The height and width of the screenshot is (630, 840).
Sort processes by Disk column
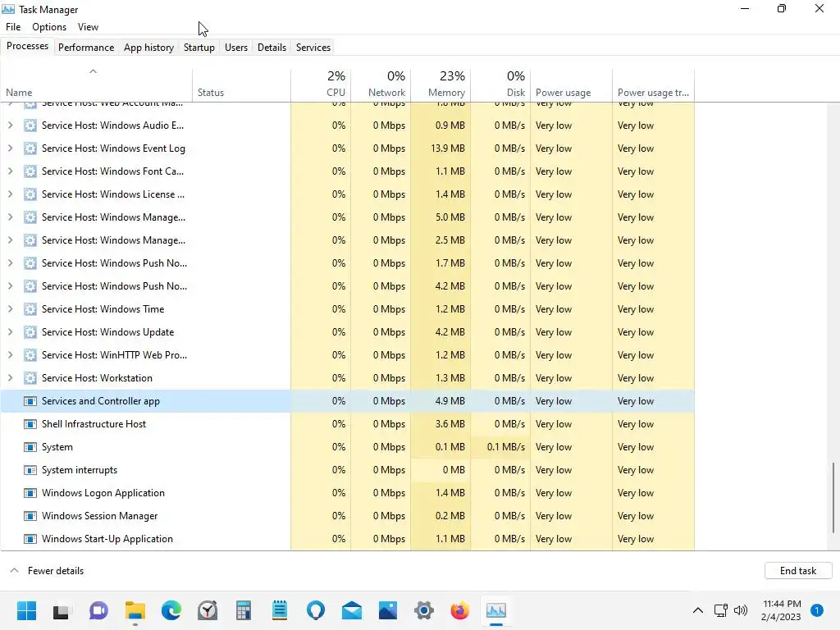500,84
